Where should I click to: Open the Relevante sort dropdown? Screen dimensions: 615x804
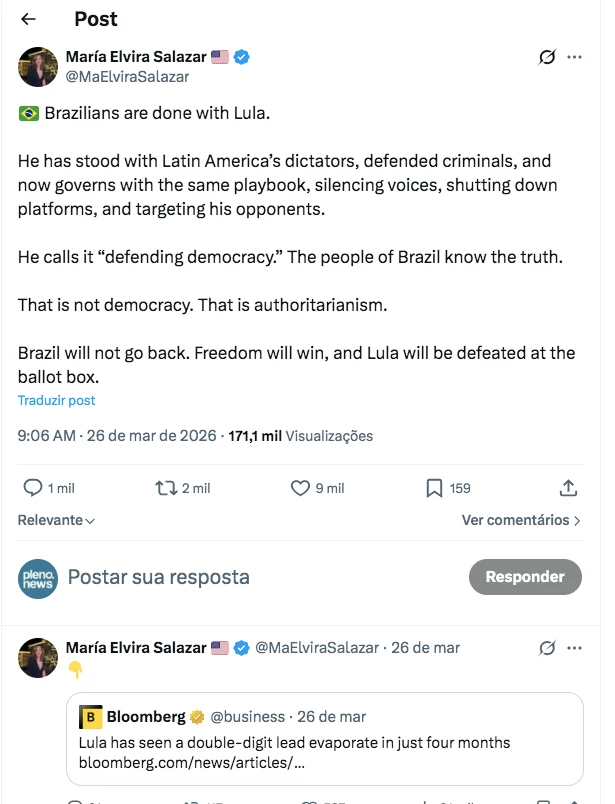pyautogui.click(x=56, y=520)
